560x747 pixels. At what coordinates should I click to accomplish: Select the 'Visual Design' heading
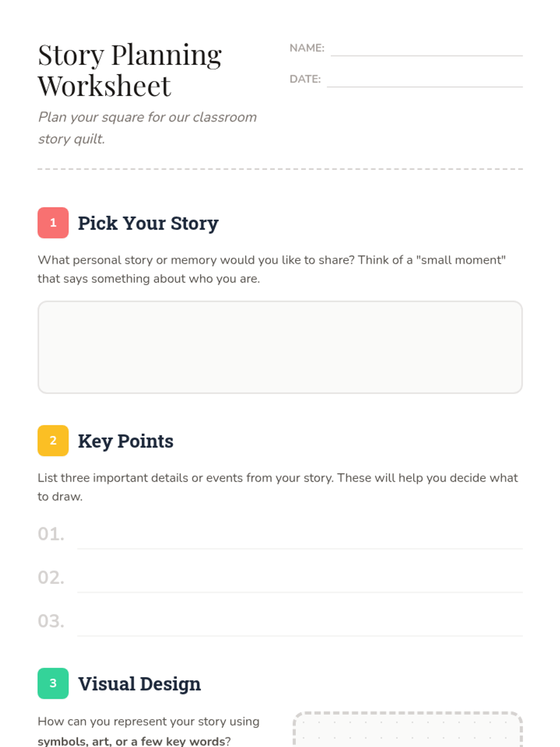[139, 684]
